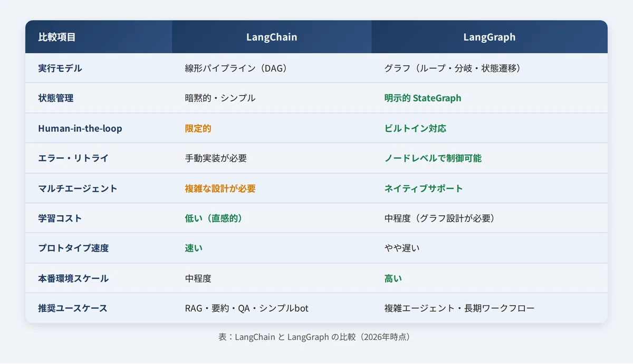The image size is (633, 364).
Task: Click 中程度（グラフ設計が必要） cell
Action: point(490,218)
